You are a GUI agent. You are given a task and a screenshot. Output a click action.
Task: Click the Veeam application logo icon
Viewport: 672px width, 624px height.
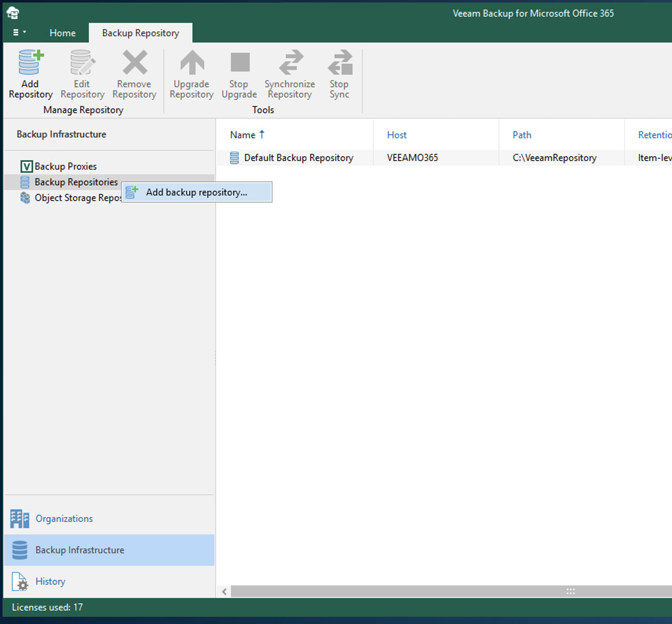point(13,13)
